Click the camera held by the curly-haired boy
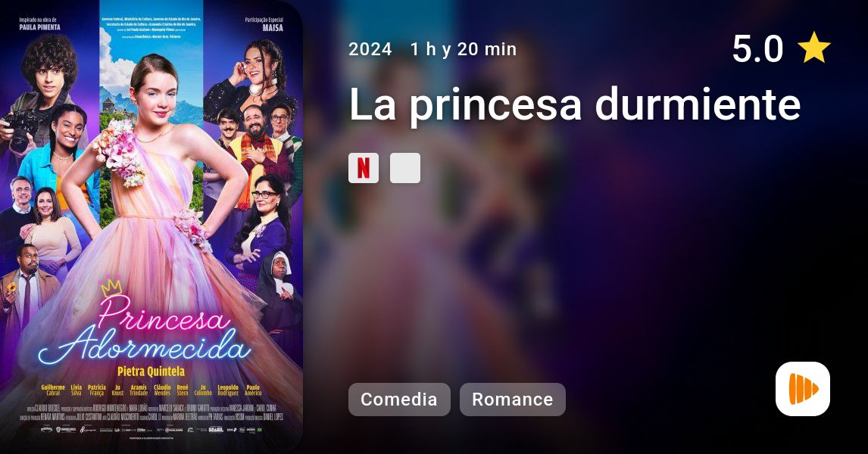Screen dimensions: 868x454 point(20,132)
